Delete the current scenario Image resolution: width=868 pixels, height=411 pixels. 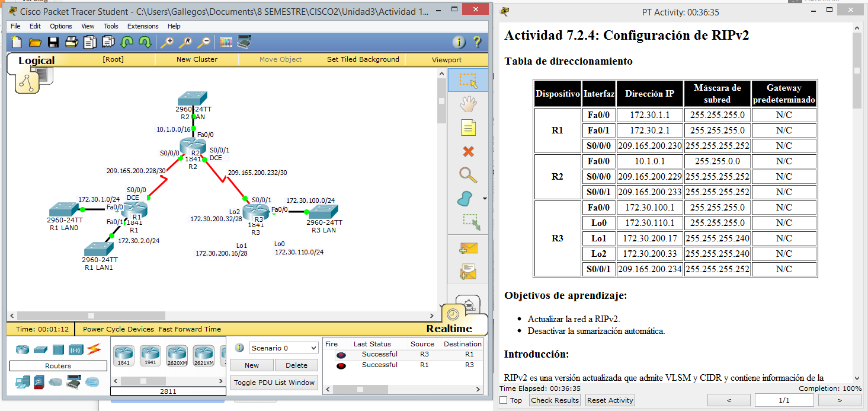click(x=296, y=365)
